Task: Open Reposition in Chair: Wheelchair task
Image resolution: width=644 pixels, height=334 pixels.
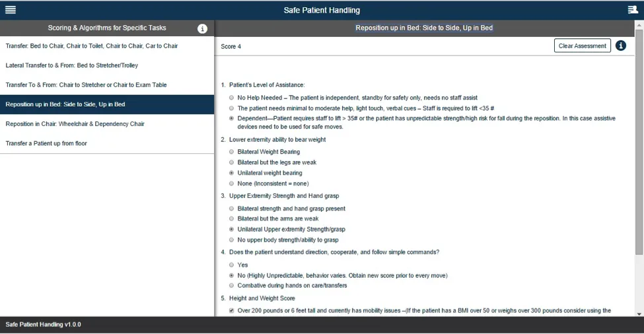Action: [107, 124]
